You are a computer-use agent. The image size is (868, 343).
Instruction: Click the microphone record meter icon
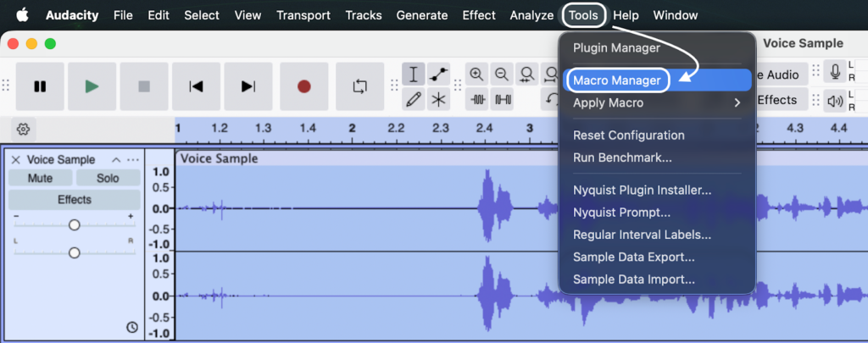(837, 73)
